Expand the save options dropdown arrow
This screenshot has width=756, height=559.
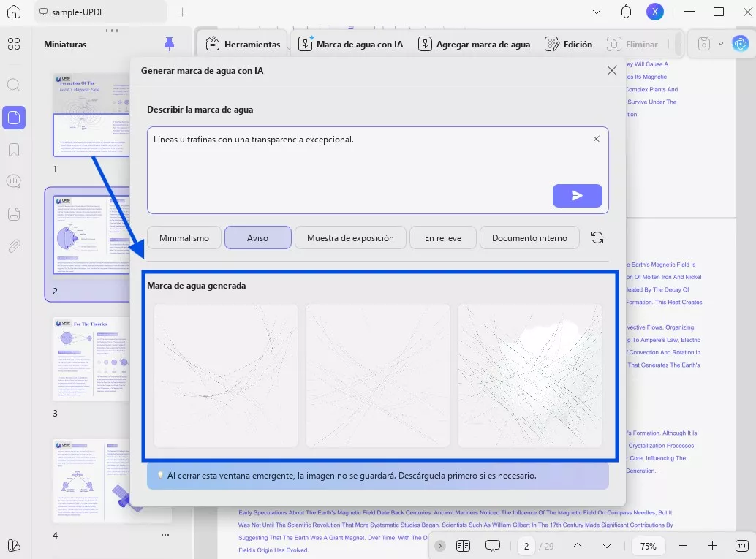click(721, 45)
